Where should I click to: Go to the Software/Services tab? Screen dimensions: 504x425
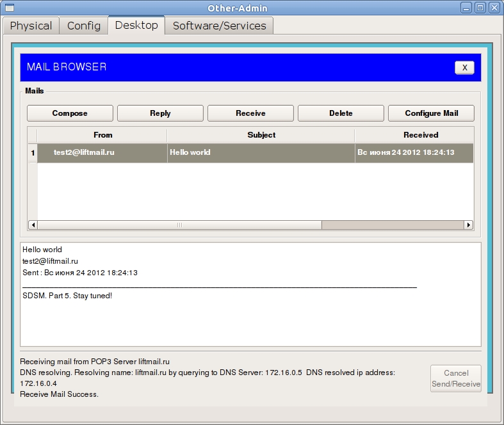click(219, 26)
